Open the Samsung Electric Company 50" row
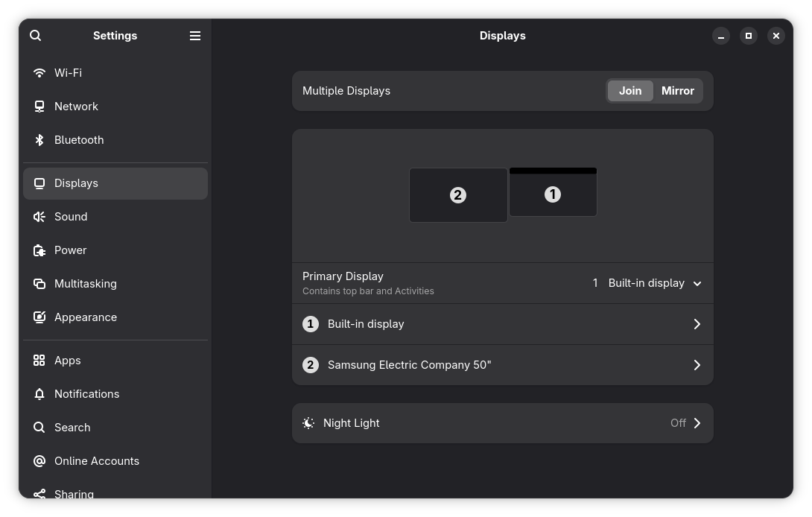This screenshot has width=812, height=517. click(x=502, y=365)
